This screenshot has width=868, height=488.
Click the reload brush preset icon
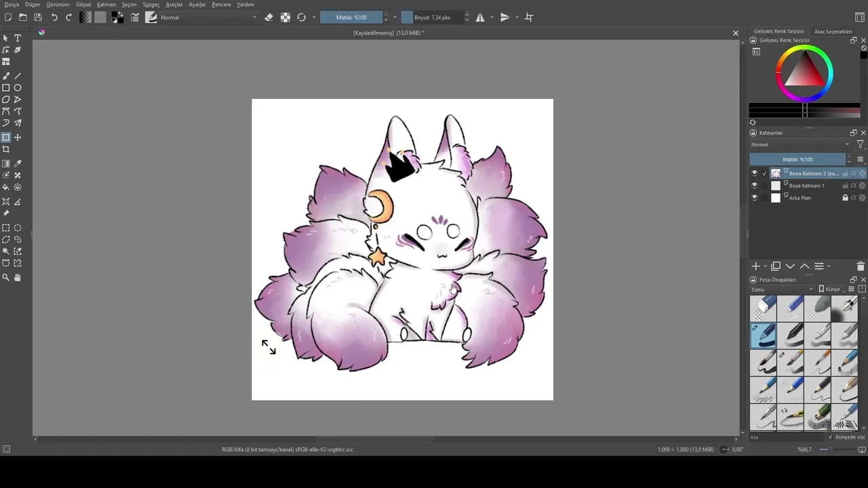click(302, 18)
